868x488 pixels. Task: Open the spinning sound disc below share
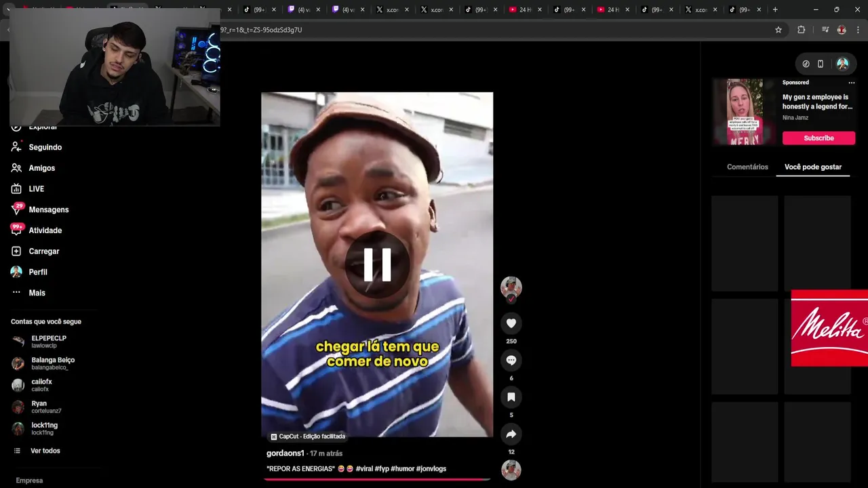pos(511,470)
